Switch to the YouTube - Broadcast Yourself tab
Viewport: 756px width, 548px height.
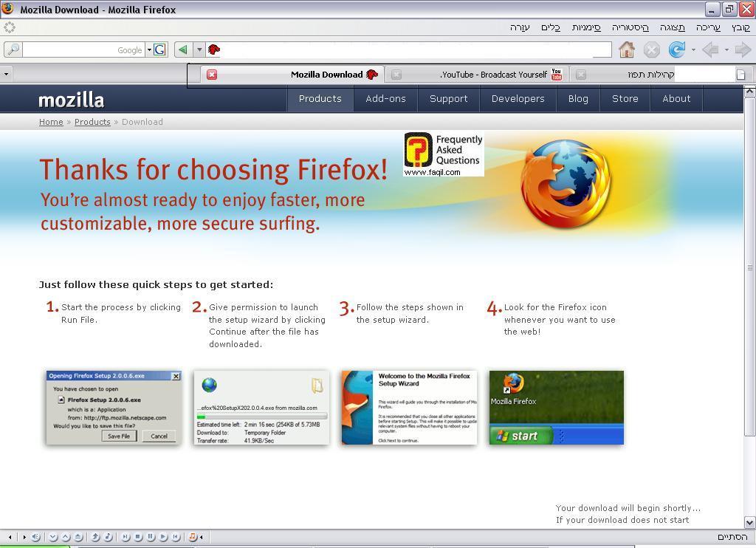point(493,75)
